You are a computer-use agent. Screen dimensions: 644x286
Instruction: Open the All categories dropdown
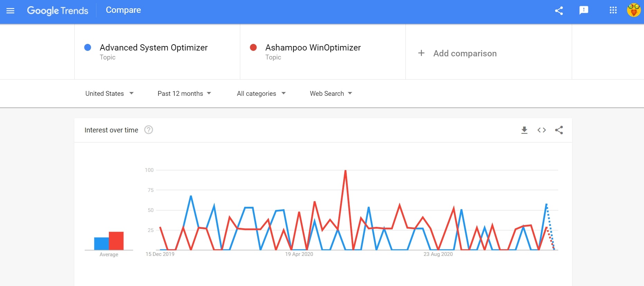click(x=261, y=93)
